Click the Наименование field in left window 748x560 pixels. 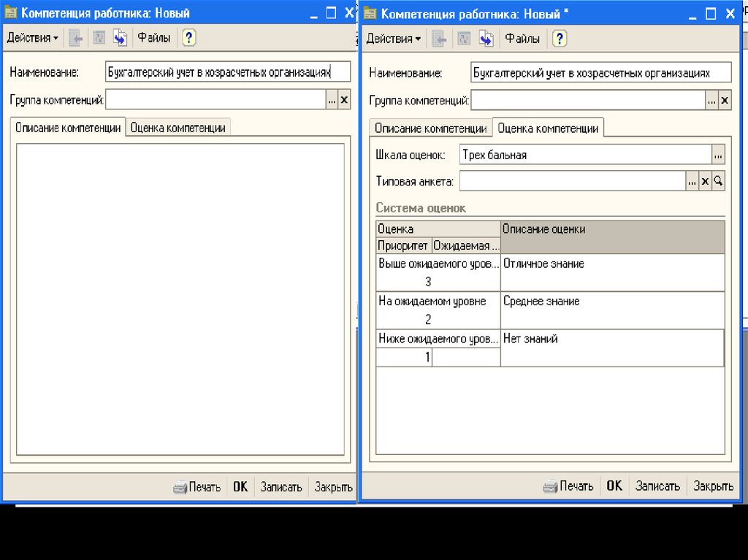click(x=226, y=72)
